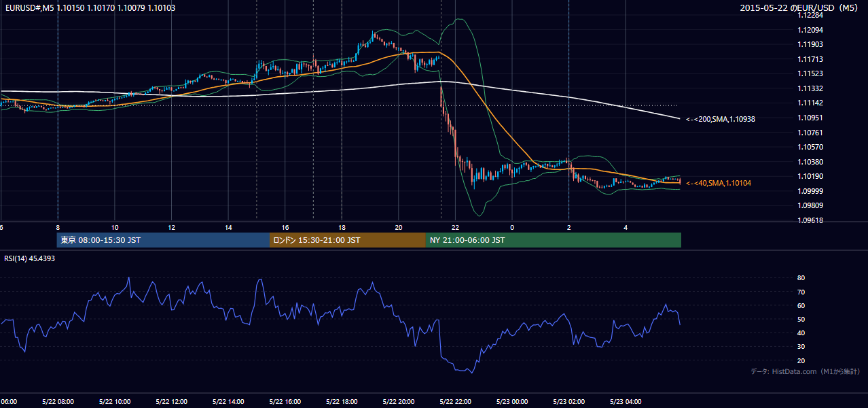Click price axis value 1.11332

pos(811,88)
